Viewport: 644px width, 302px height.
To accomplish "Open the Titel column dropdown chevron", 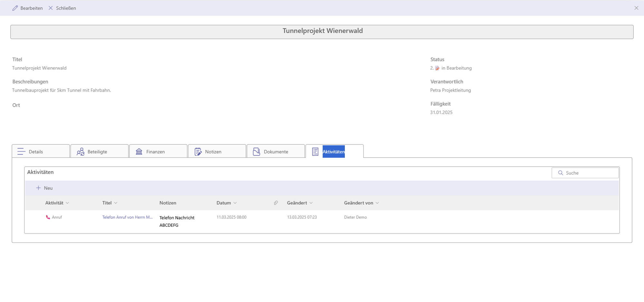I will click(116, 203).
